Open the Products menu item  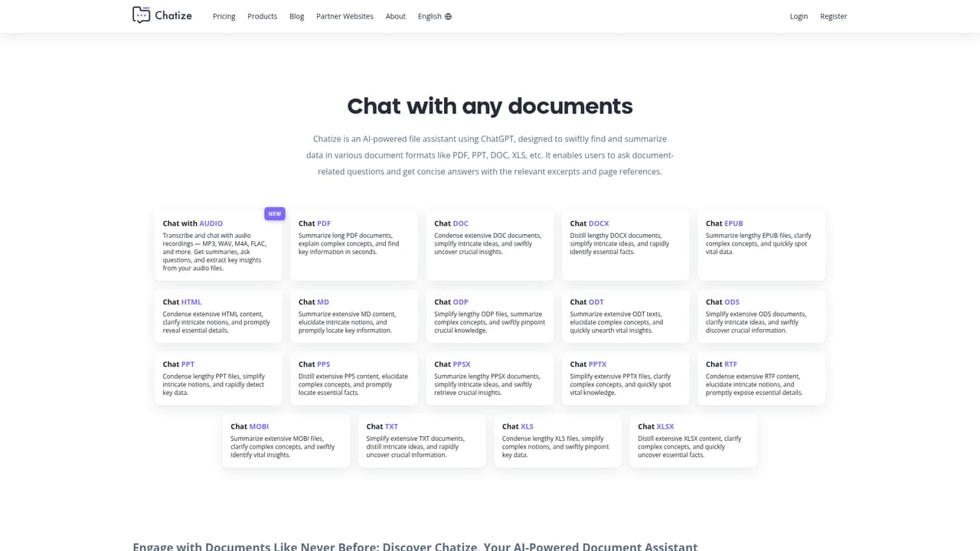tap(262, 16)
